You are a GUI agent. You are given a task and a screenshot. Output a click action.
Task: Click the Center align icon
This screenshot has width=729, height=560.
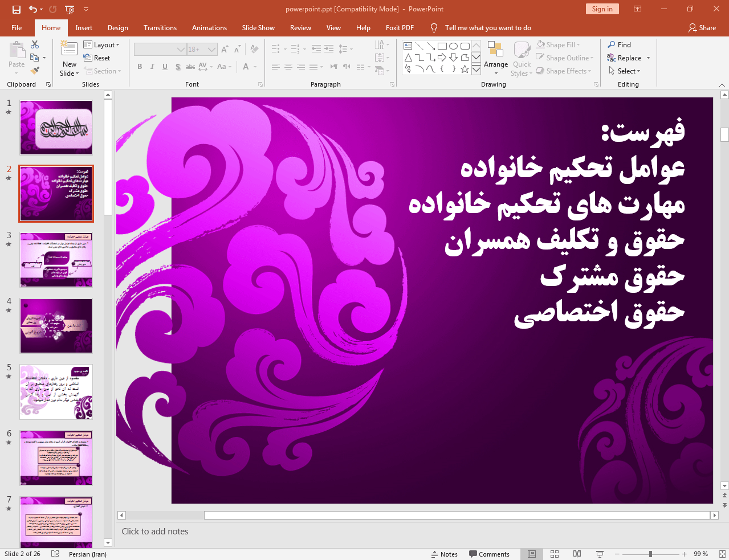click(288, 67)
